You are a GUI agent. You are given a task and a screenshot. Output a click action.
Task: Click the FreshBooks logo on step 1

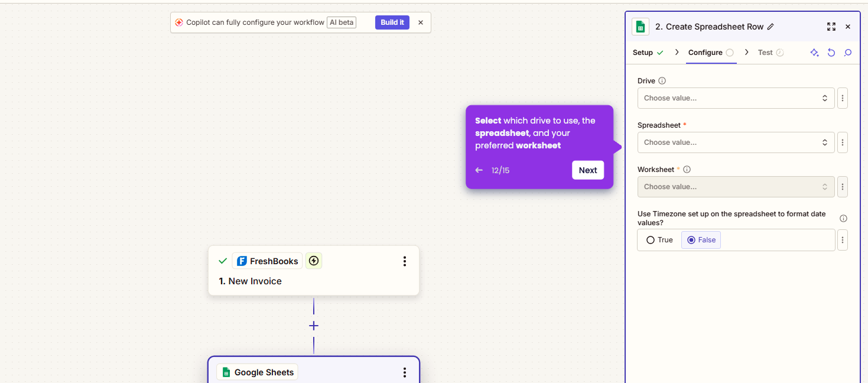242,261
